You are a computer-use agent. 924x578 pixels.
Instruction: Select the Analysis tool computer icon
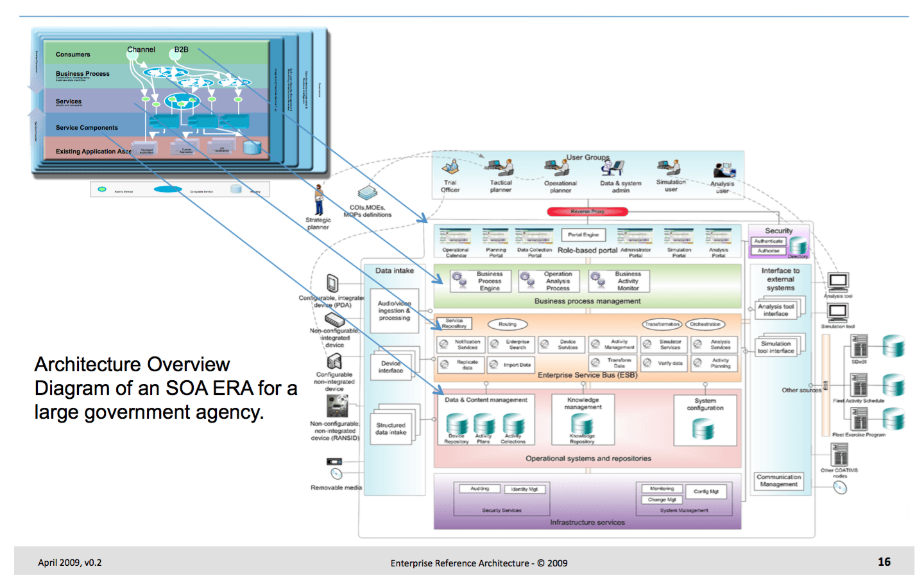click(838, 282)
